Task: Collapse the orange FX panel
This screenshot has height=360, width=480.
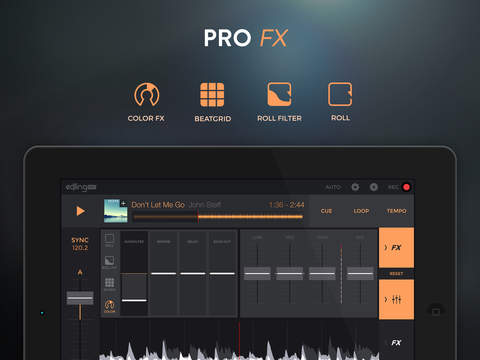Action: pyautogui.click(x=396, y=248)
